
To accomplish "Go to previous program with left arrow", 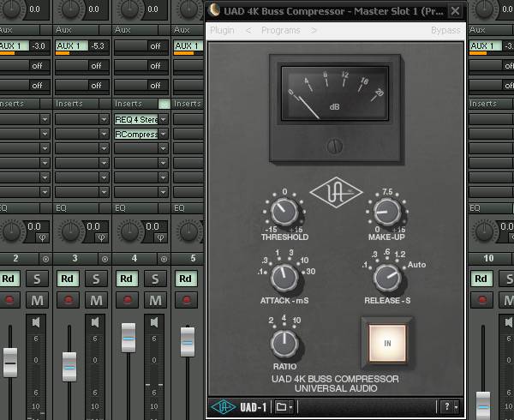I will (x=248, y=31).
